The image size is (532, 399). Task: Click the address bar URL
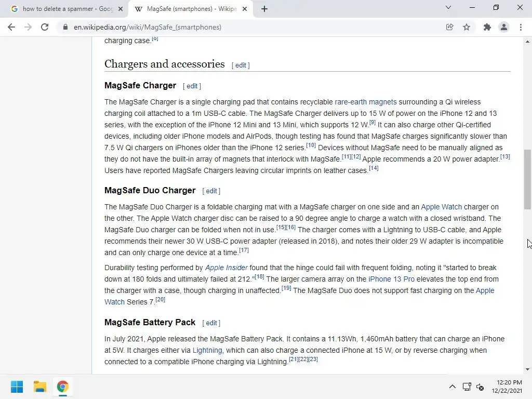[x=148, y=27]
